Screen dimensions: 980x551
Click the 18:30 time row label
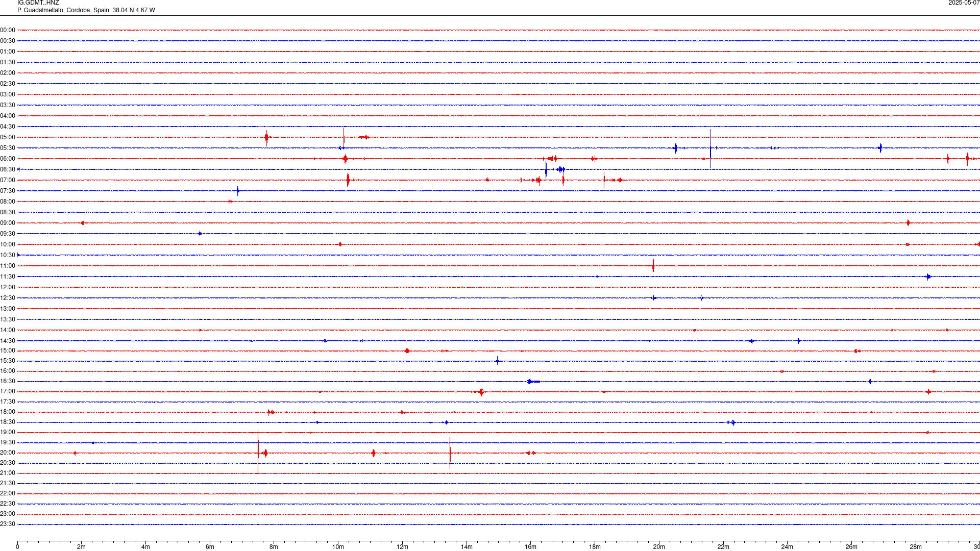coord(8,422)
